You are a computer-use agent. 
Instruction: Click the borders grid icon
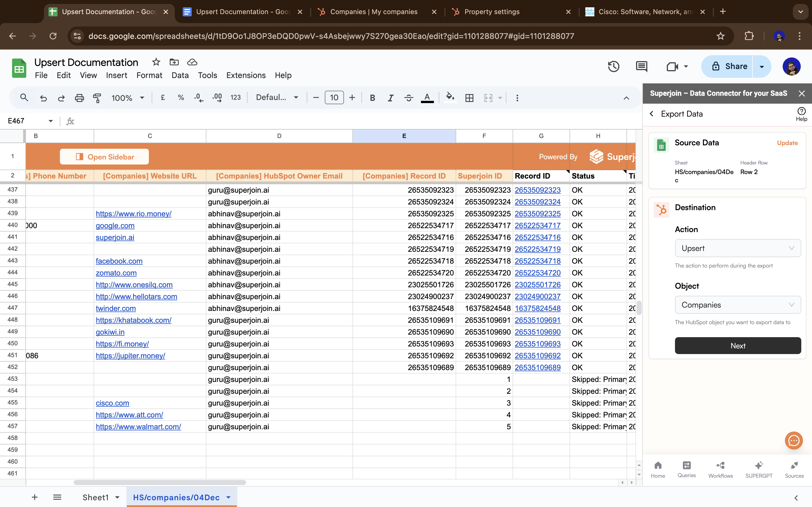tap(469, 98)
